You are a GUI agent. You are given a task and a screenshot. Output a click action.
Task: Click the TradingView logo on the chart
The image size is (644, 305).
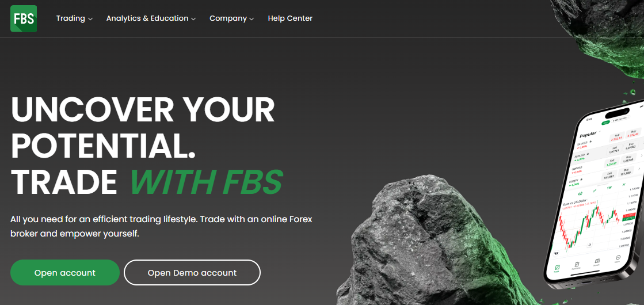557,253
